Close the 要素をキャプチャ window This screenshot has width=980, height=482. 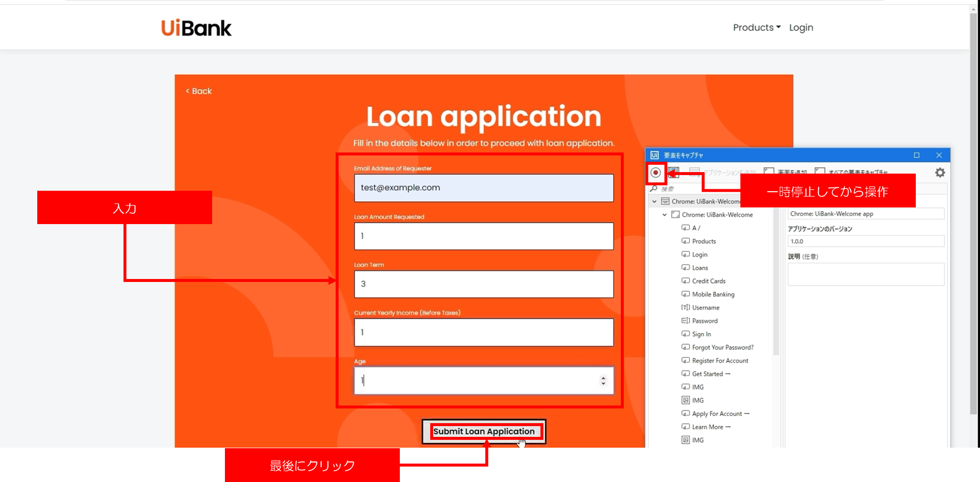tap(939, 155)
